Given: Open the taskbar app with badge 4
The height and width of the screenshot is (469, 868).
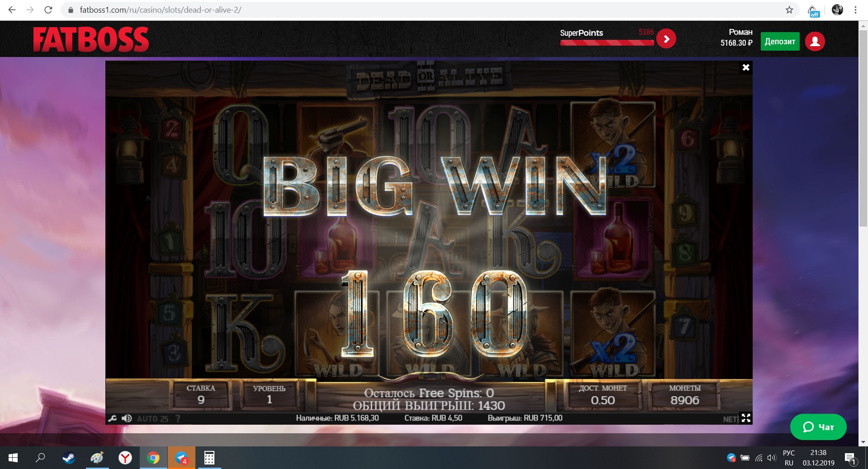Looking at the screenshot, I should 181,458.
